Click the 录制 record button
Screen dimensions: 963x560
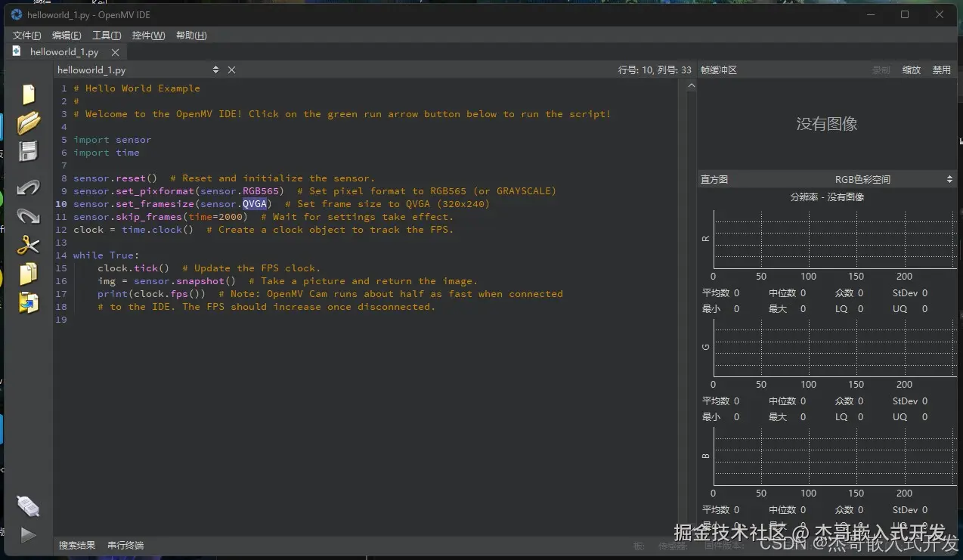tap(881, 70)
